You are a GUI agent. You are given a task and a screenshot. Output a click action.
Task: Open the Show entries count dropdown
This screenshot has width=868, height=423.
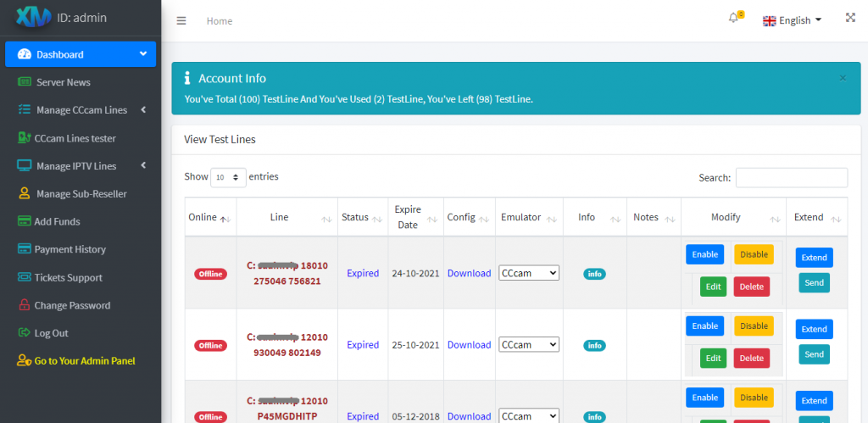tap(228, 177)
